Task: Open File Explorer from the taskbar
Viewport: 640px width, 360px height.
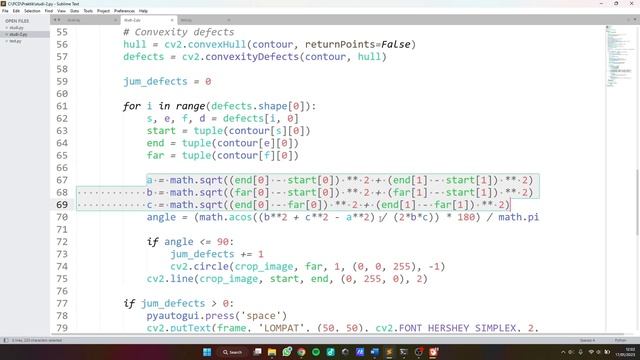Action: (x=272, y=352)
